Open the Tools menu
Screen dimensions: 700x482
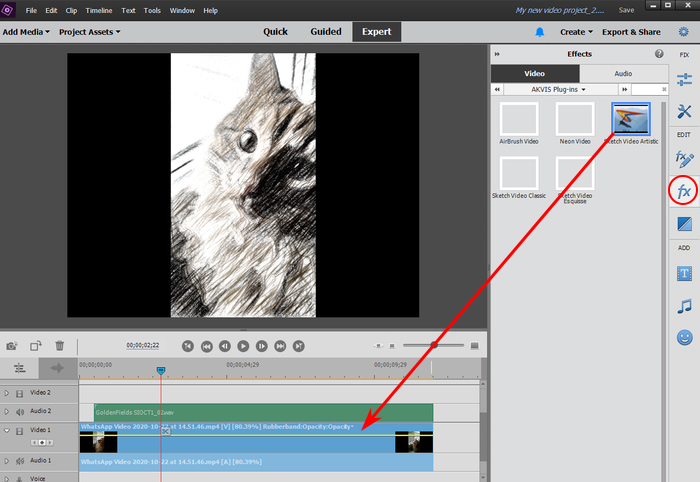(x=152, y=10)
